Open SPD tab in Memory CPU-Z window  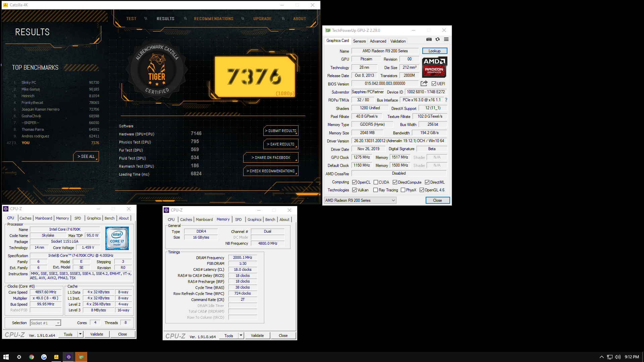tap(238, 220)
